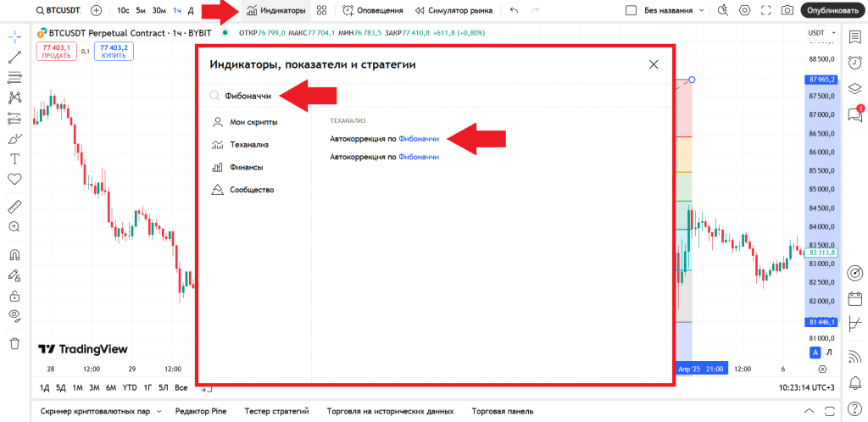Open BTCUSDT symbol search
The width and height of the screenshot is (868, 422).
(x=58, y=10)
